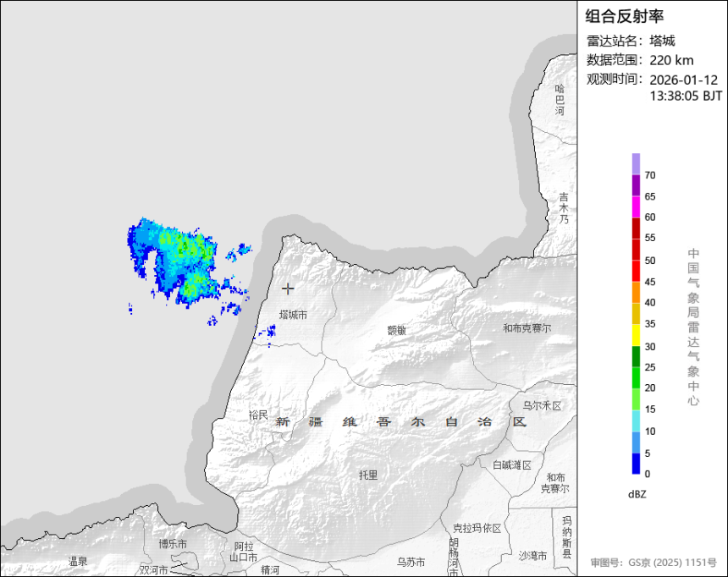Select the light purple top legend color
The height and width of the screenshot is (577, 728).
636,164
